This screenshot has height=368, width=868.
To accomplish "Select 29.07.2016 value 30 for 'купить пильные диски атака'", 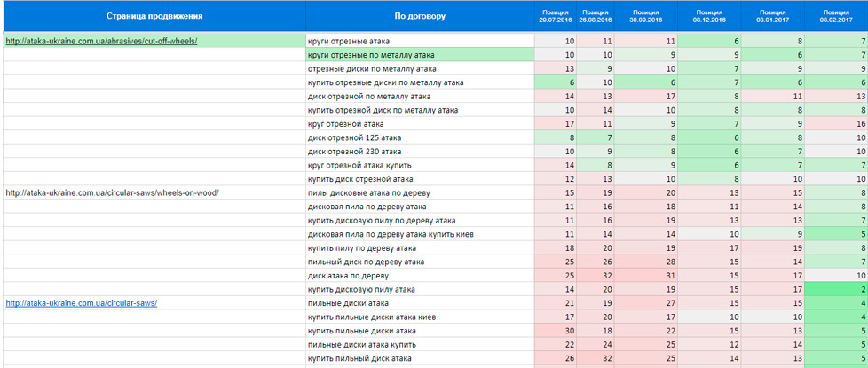I will (556, 331).
